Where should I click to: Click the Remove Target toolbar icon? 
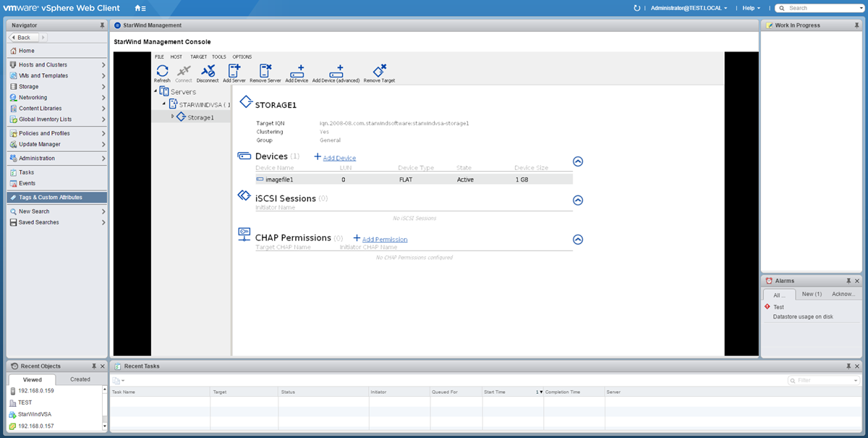point(379,71)
